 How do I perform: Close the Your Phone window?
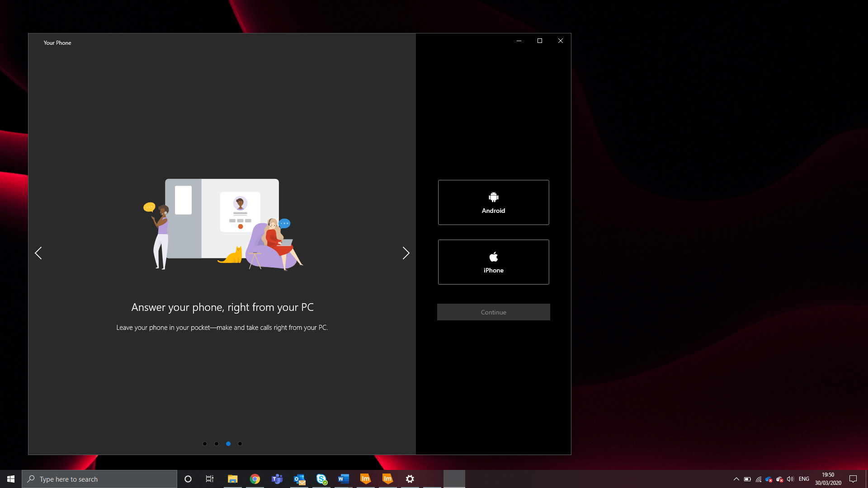[561, 41]
